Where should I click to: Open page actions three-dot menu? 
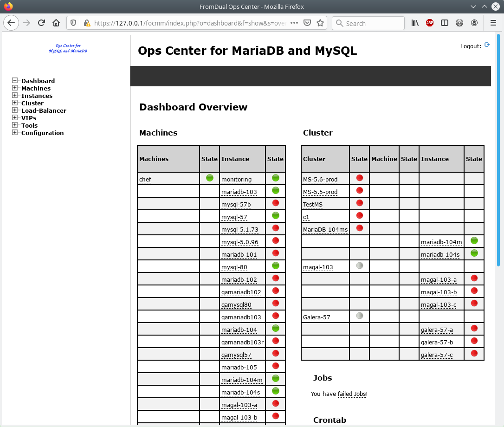click(294, 23)
